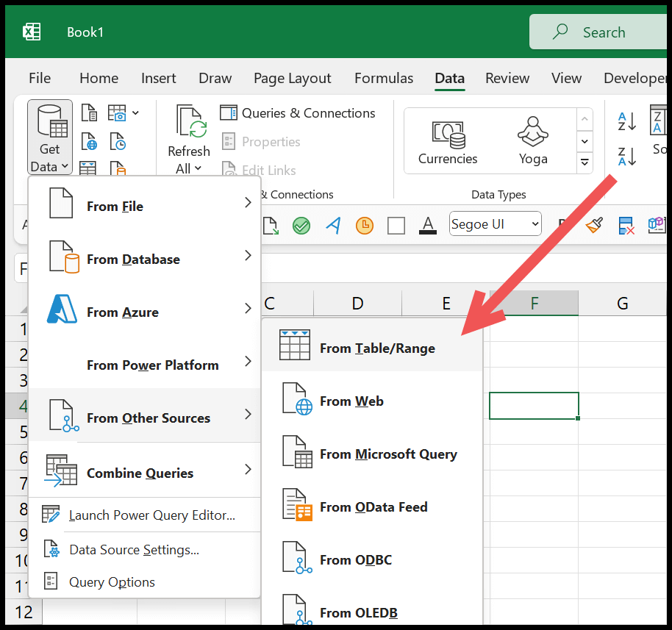
Task: Click Sort Z to A icon
Action: (x=627, y=157)
